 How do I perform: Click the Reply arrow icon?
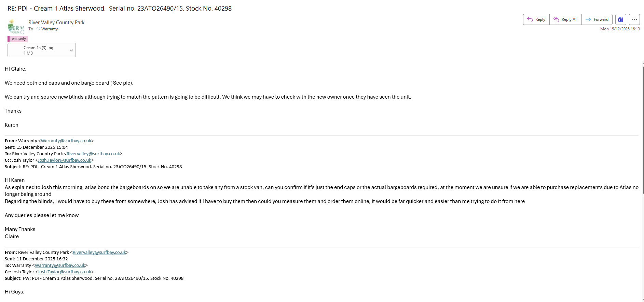click(530, 19)
